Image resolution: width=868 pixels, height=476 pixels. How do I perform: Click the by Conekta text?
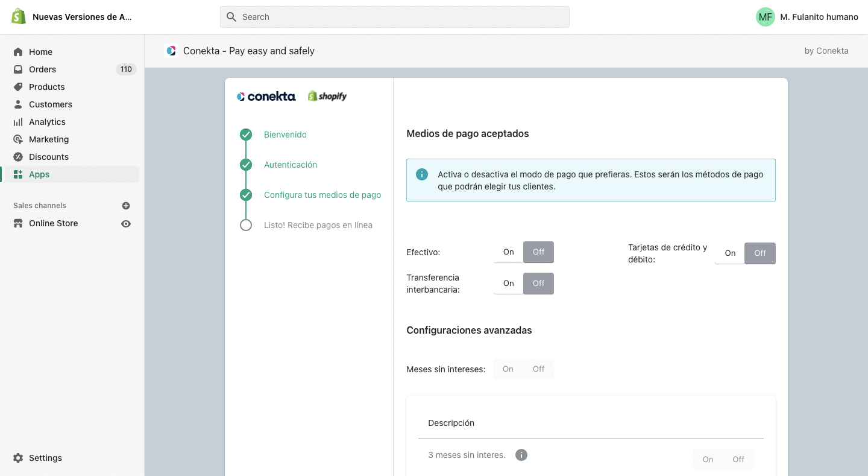coord(826,51)
